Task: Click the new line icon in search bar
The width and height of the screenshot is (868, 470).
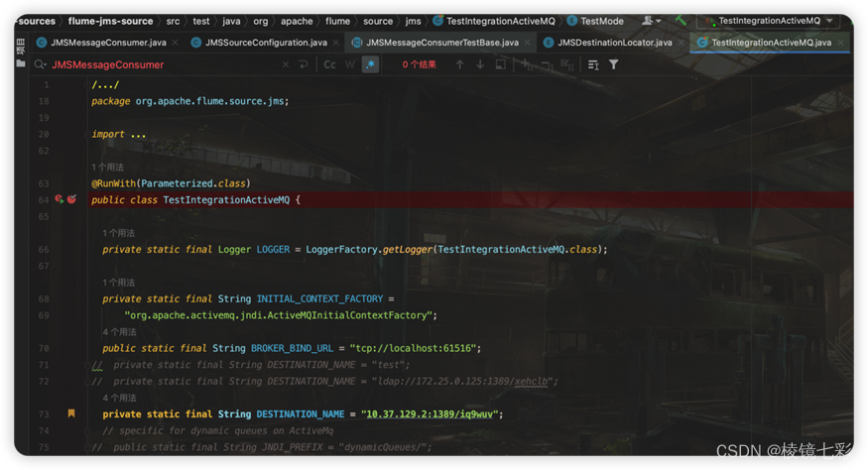Action: [x=303, y=64]
